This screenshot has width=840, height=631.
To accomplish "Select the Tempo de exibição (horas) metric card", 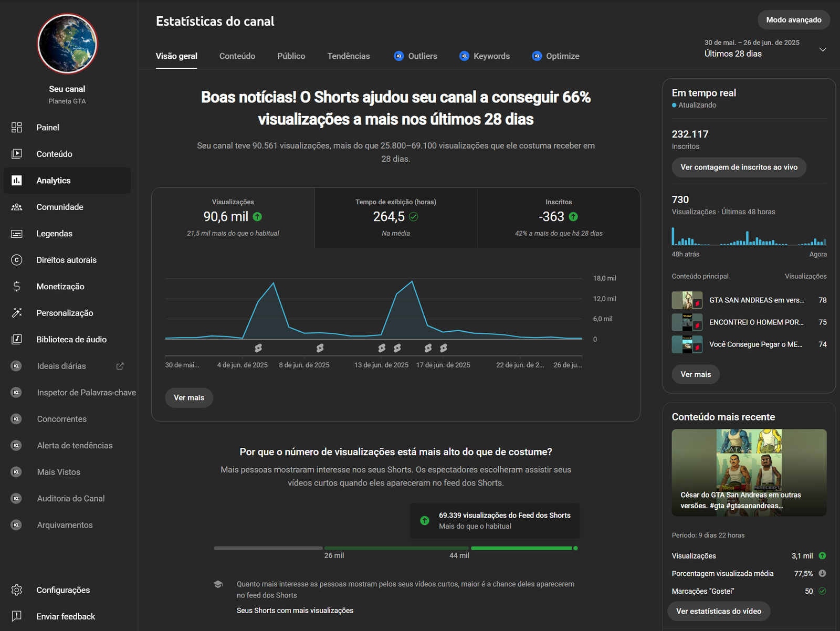I will pyautogui.click(x=396, y=218).
